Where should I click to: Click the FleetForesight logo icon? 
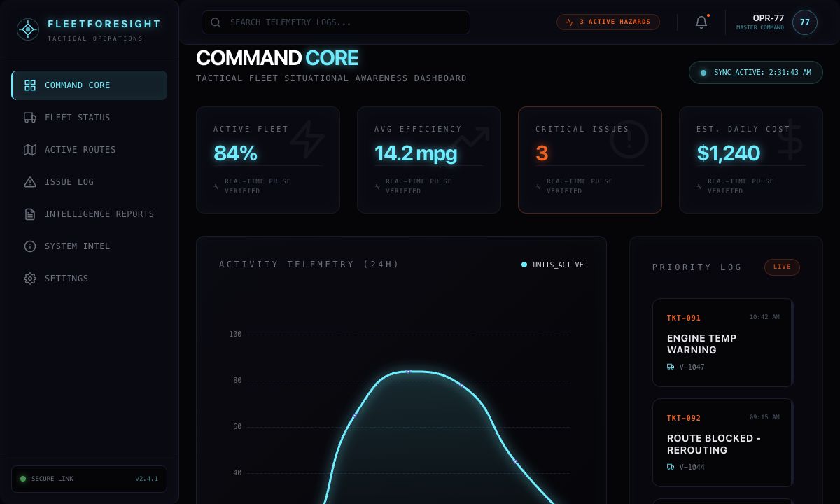coord(28,29)
